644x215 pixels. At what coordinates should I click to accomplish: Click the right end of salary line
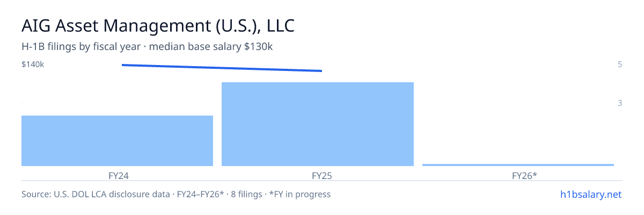pyautogui.click(x=321, y=71)
